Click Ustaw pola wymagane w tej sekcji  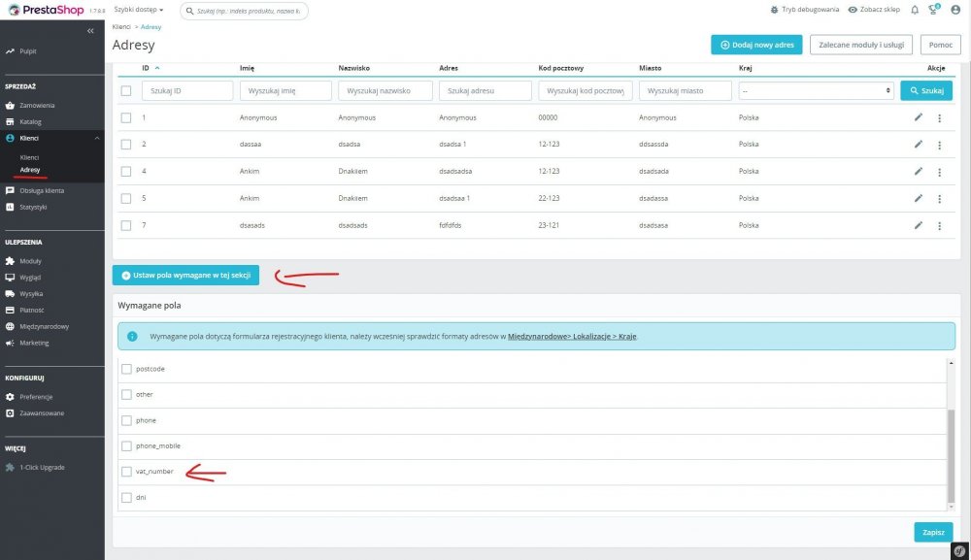coord(185,276)
